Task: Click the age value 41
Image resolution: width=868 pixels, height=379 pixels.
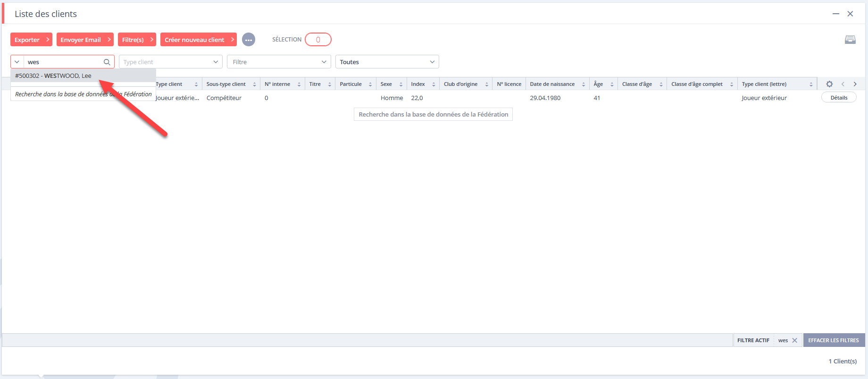Action: pos(597,98)
